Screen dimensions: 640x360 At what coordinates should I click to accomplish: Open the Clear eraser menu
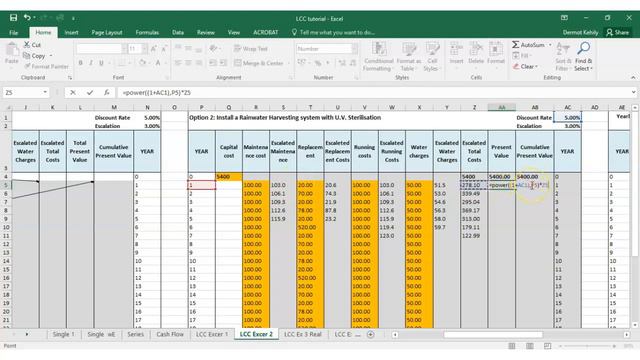pyautogui.click(x=525, y=66)
